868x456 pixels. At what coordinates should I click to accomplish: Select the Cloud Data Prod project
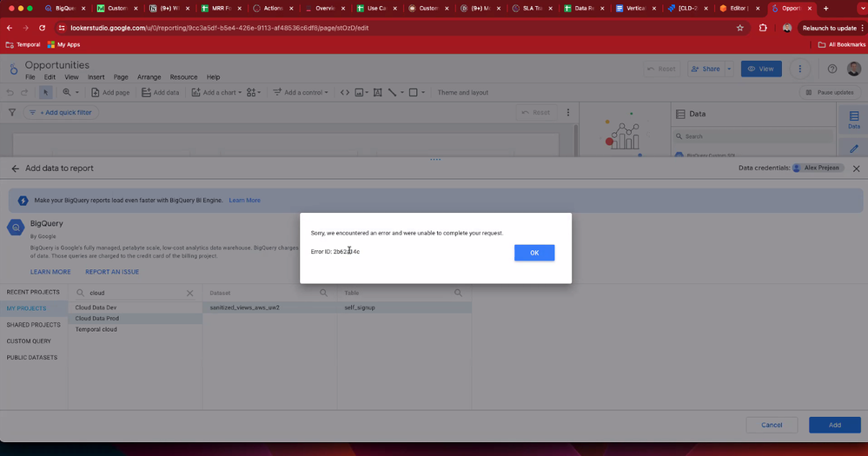pos(135,318)
